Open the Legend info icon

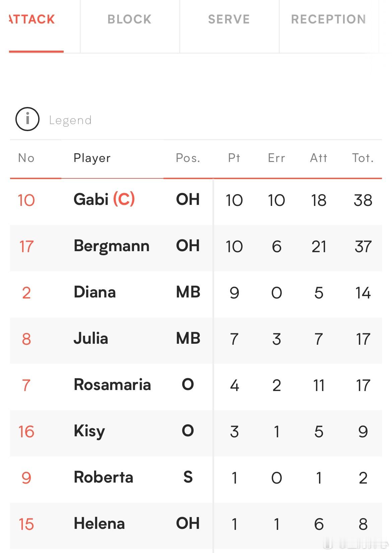click(x=27, y=119)
